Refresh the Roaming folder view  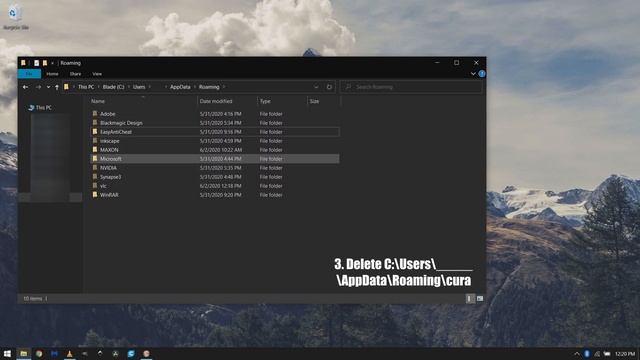click(x=329, y=87)
